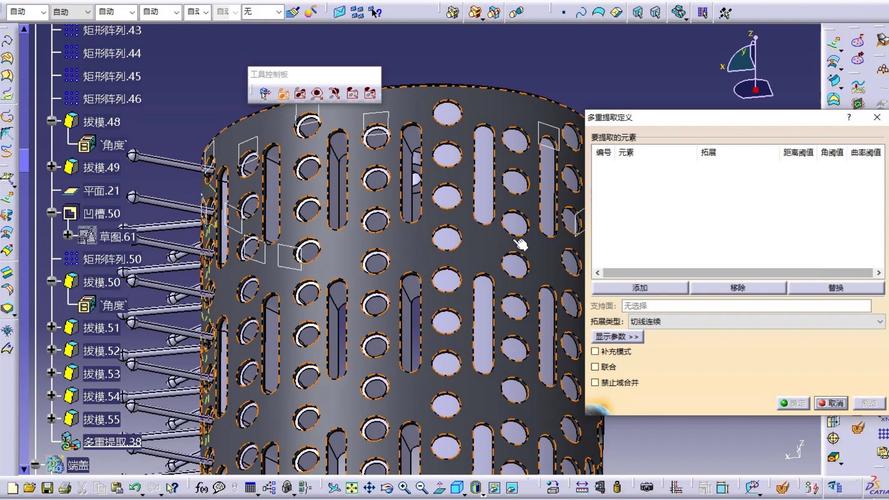Click the paintbrush icon in top toolbar
889x500 pixels.
pos(293,12)
